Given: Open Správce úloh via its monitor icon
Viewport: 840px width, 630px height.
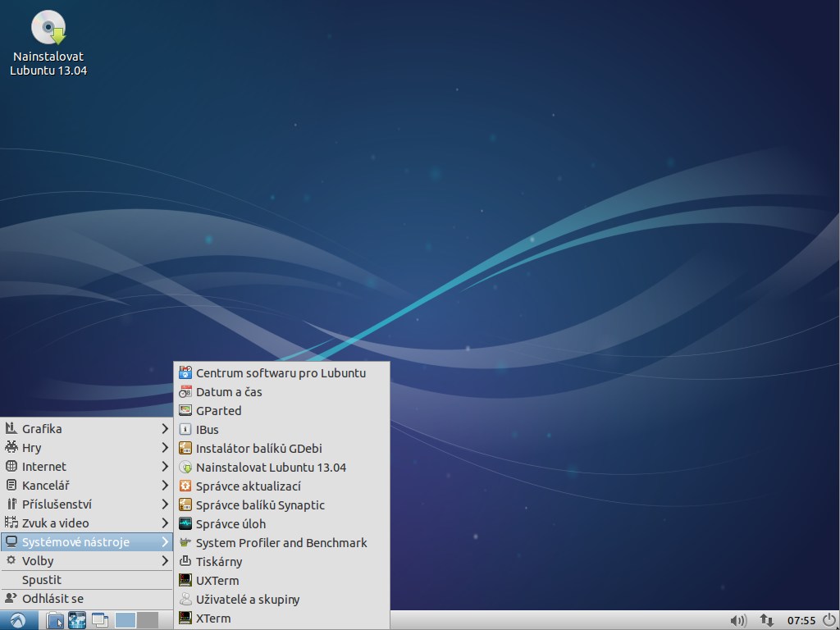Looking at the screenshot, I should point(185,524).
